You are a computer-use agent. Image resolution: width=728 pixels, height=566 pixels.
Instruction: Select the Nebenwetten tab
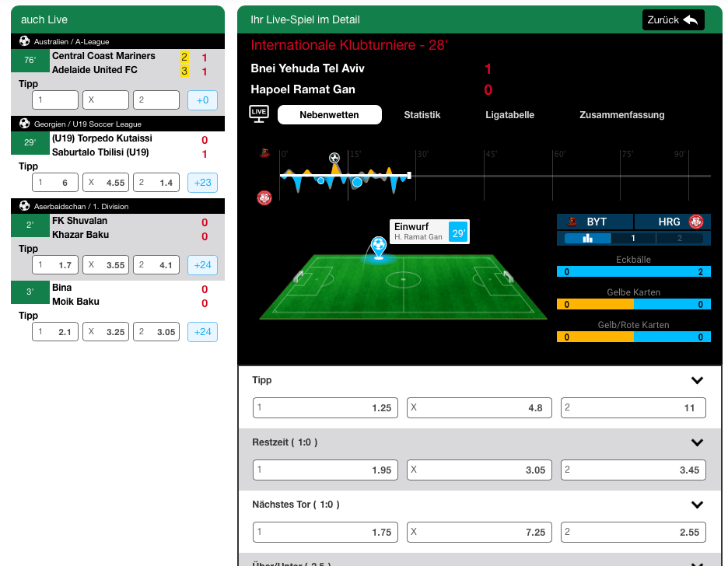click(x=330, y=114)
